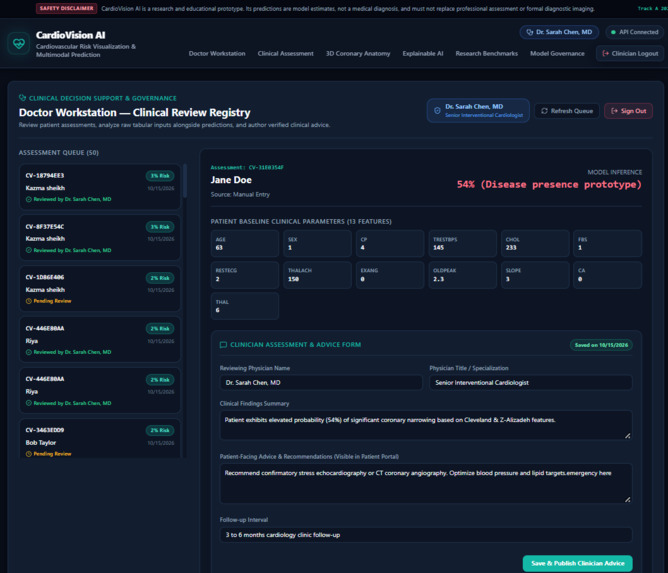The height and width of the screenshot is (573, 668).
Task: Click the assessment queue scrollbar
Action: [185, 181]
